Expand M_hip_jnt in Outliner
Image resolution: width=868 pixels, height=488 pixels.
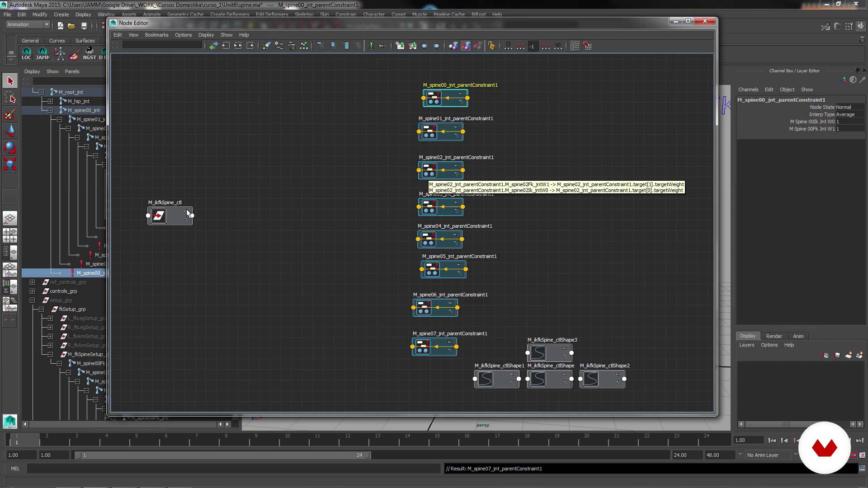pos(50,101)
